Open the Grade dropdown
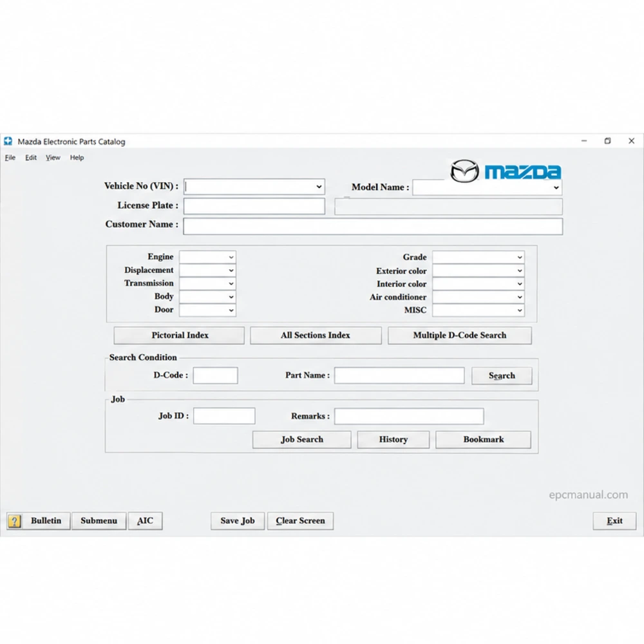The height and width of the screenshot is (644, 644). 478,257
